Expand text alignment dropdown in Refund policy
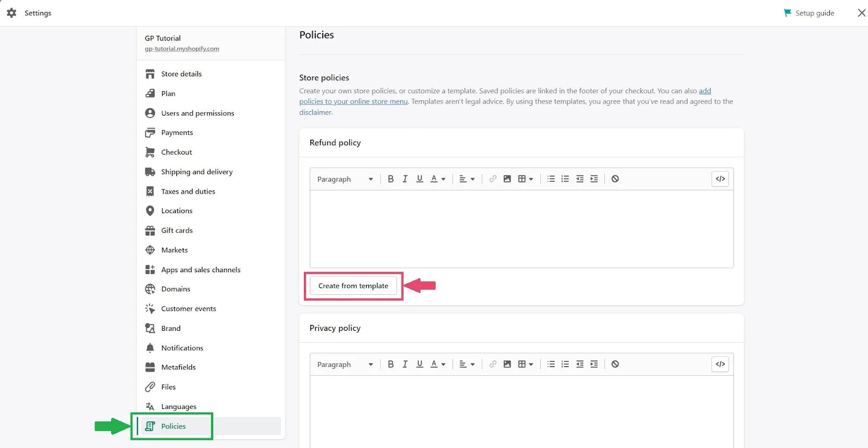The image size is (868, 448). point(467,179)
